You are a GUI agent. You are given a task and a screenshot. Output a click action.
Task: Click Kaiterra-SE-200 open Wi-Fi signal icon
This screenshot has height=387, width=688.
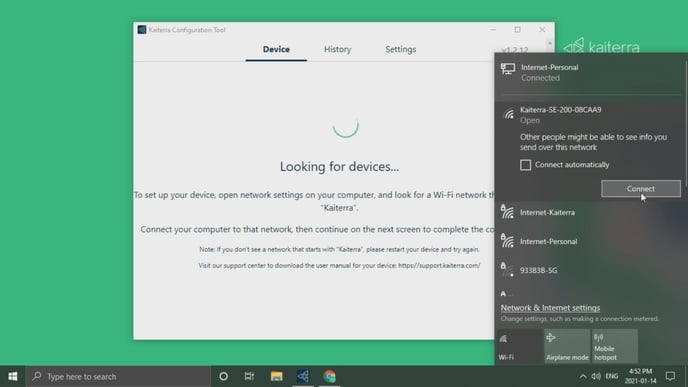coord(509,115)
